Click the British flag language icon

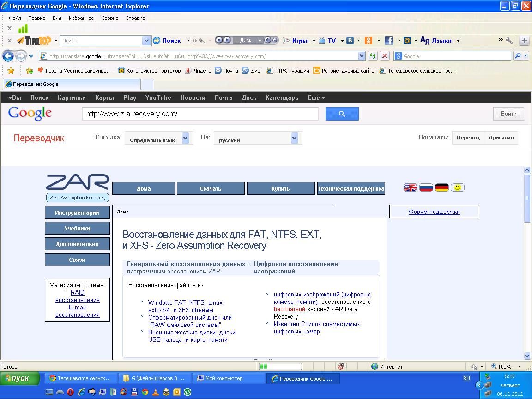[410, 187]
